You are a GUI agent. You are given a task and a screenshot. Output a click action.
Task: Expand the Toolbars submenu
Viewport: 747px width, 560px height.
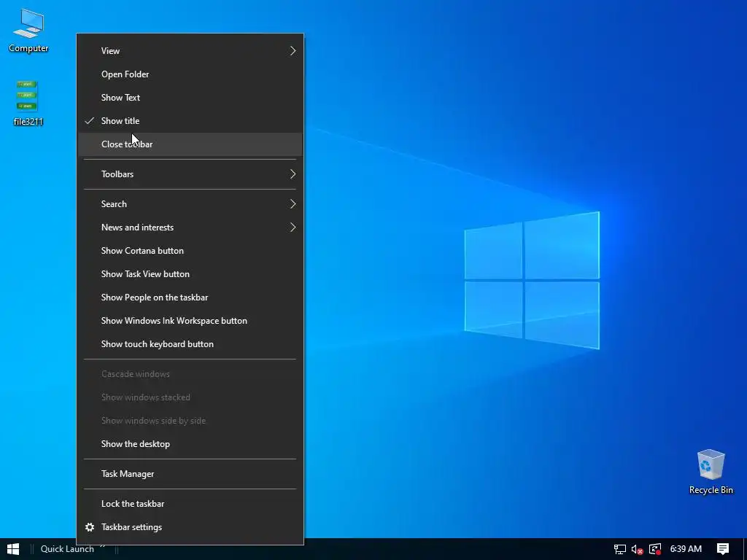[190, 174]
